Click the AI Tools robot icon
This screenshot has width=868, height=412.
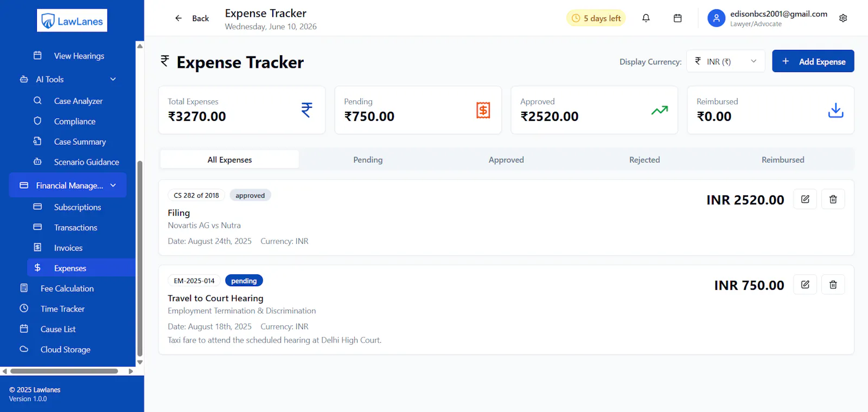point(24,79)
